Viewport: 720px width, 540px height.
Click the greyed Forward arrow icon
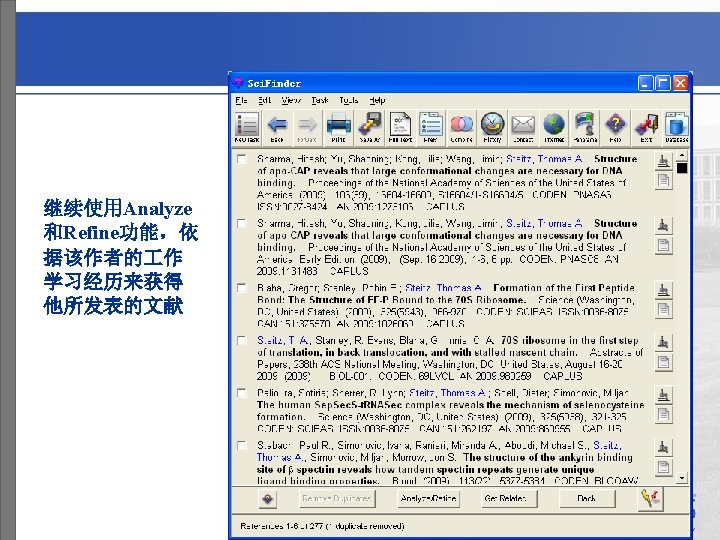307,127
